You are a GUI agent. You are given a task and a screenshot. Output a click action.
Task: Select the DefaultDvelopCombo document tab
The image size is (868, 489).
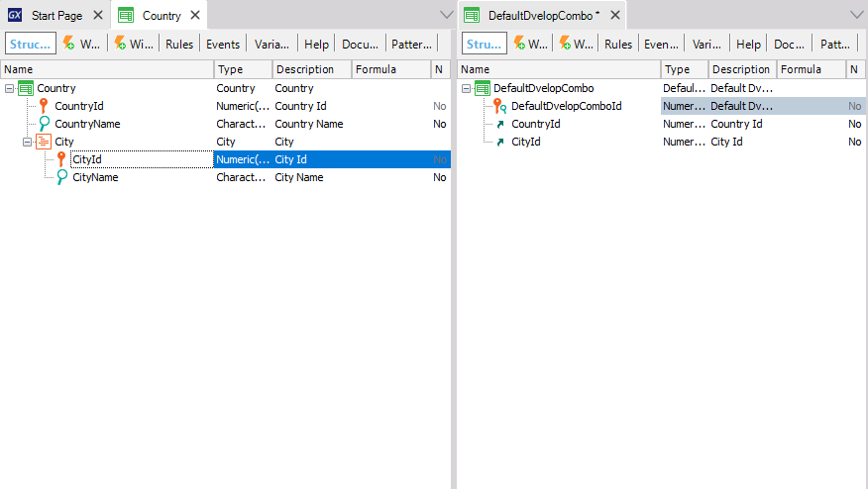tap(541, 15)
